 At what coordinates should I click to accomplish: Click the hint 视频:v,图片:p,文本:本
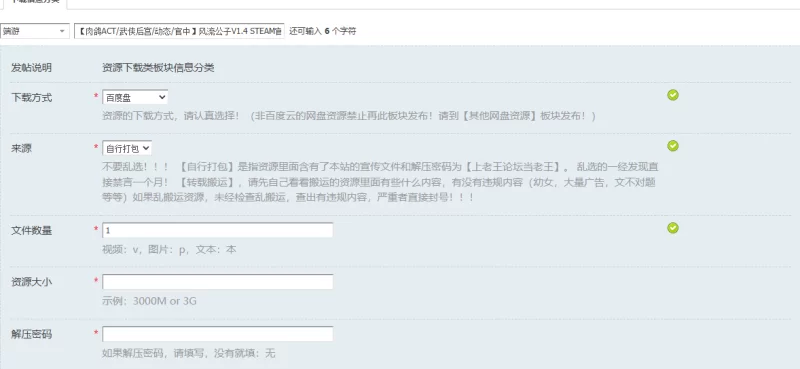tap(169, 250)
